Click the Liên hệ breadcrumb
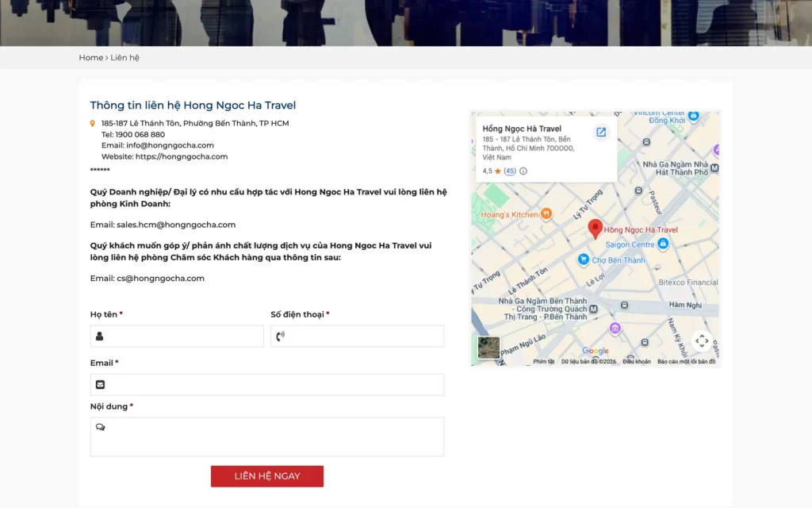The width and height of the screenshot is (812, 508). (124, 57)
